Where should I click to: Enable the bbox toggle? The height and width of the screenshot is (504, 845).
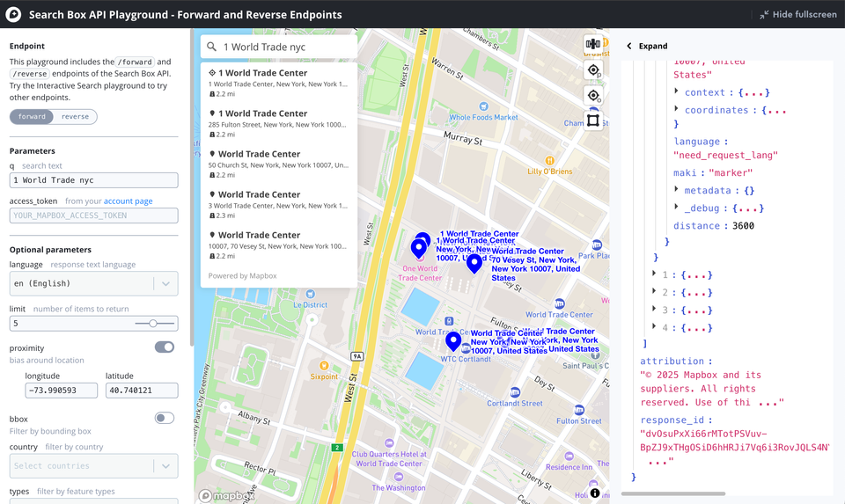pos(164,418)
